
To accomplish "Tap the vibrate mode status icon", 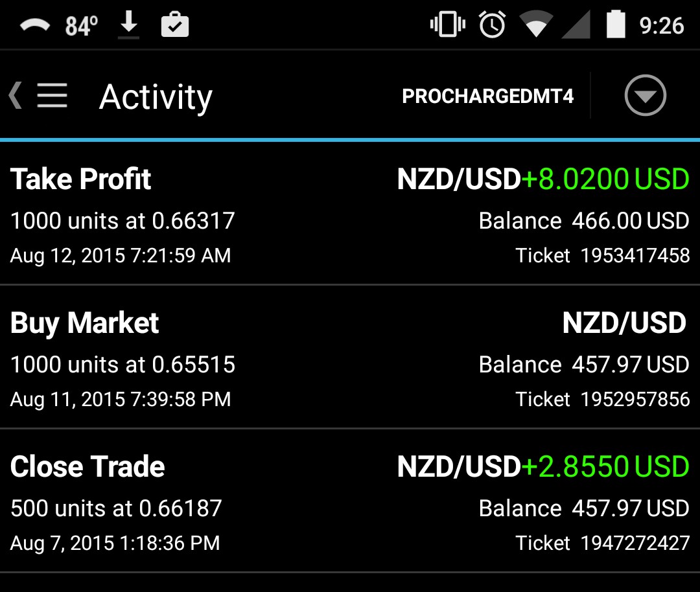I will point(447,25).
